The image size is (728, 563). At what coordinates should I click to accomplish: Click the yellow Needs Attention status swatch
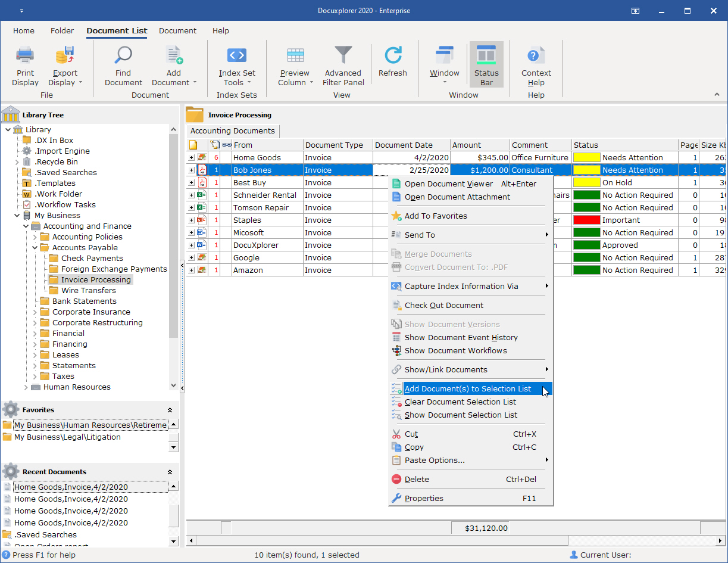click(586, 157)
